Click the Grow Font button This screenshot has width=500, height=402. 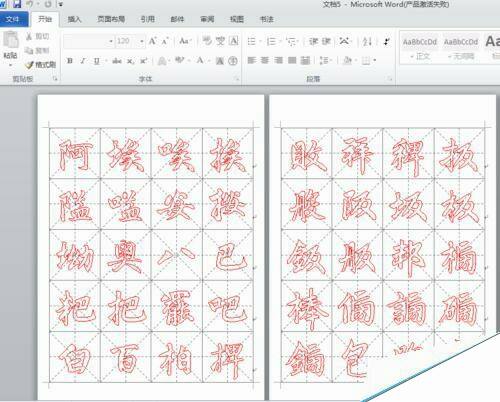[152, 41]
